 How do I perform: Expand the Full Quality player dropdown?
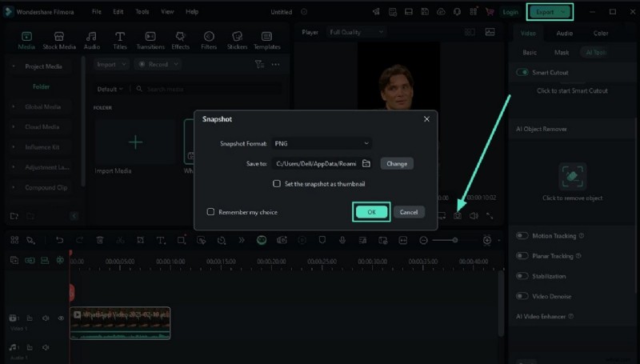coord(357,32)
